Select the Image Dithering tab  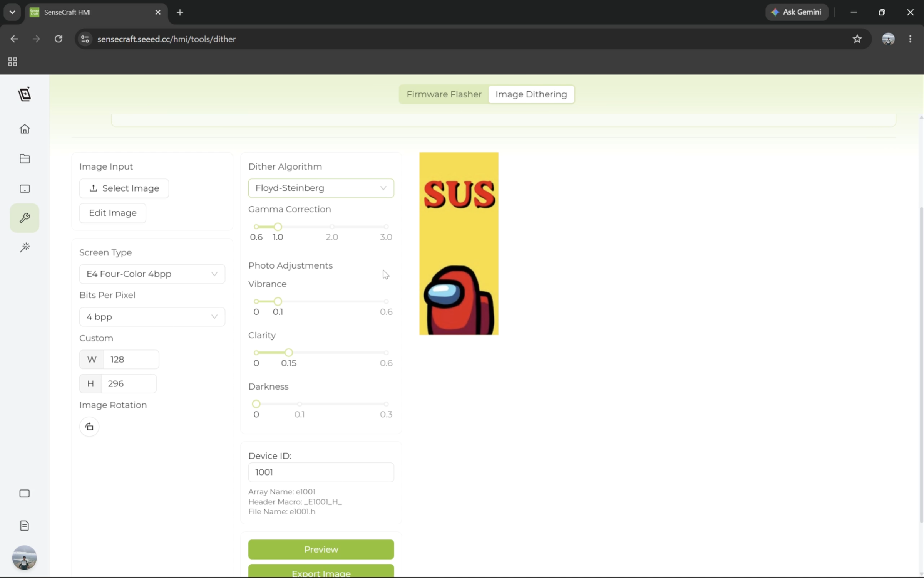point(531,94)
